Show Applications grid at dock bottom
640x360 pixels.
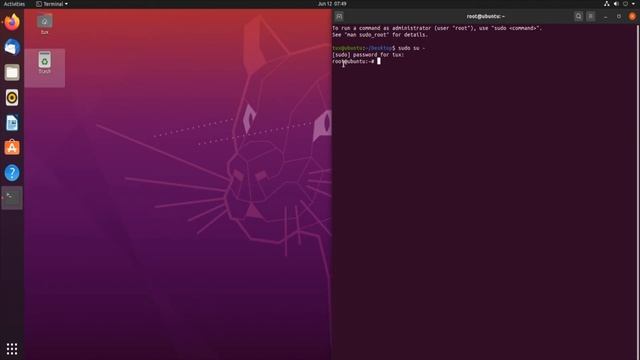click(x=12, y=349)
